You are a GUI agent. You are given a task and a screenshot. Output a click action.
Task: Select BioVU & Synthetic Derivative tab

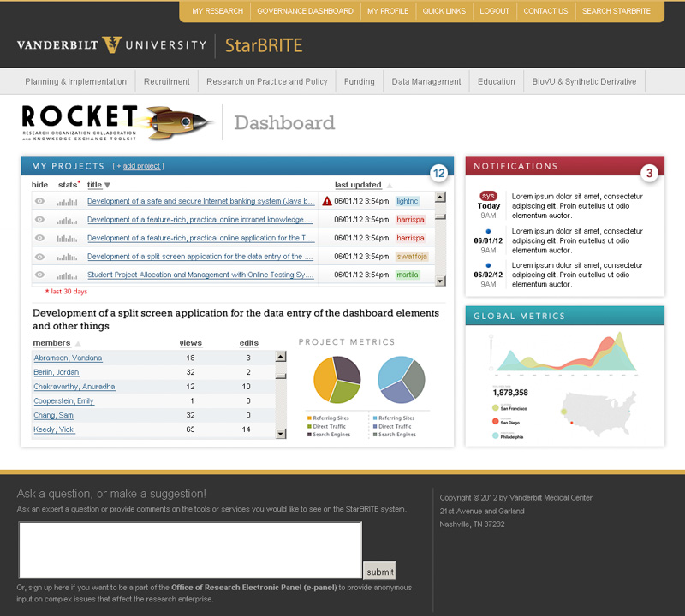[584, 81]
